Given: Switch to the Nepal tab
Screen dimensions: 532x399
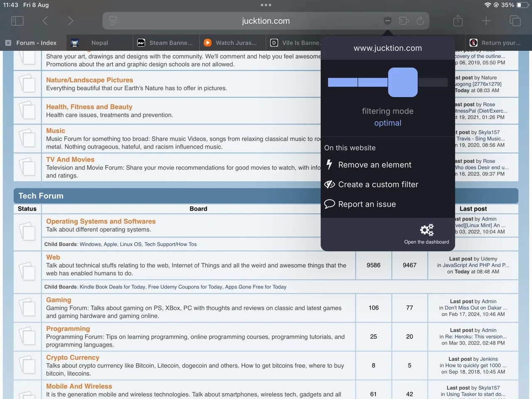Looking at the screenshot, I should coord(100,43).
